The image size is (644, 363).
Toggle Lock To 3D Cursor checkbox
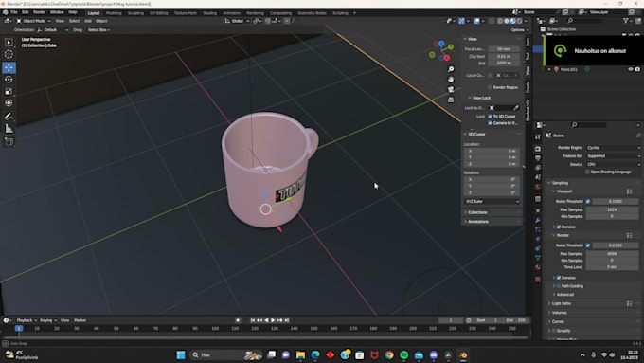point(490,117)
